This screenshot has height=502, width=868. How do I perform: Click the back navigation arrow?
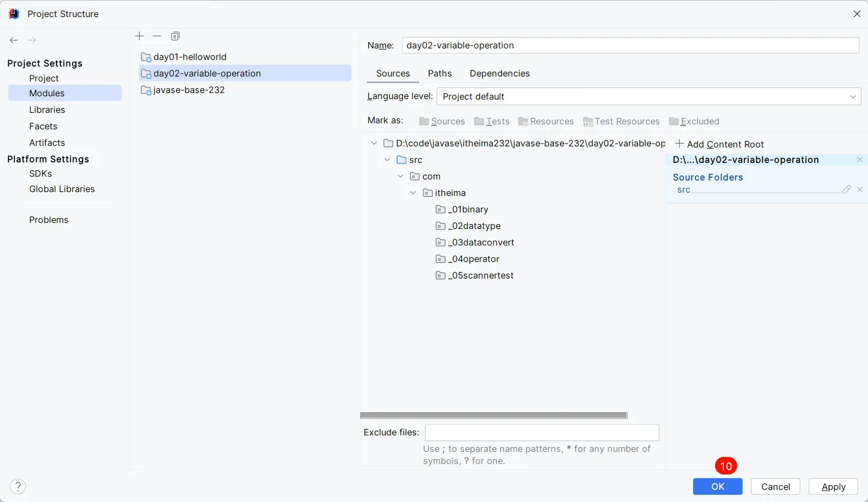point(14,40)
